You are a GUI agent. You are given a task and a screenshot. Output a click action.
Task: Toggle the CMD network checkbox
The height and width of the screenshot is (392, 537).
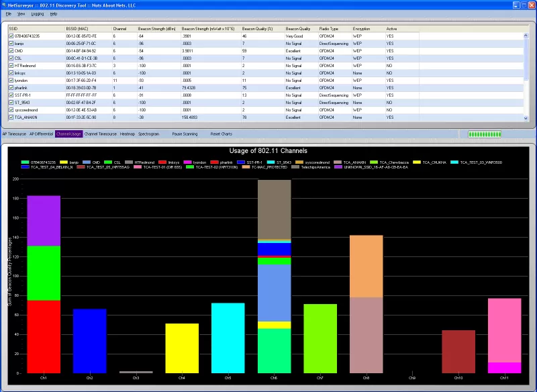click(11, 51)
